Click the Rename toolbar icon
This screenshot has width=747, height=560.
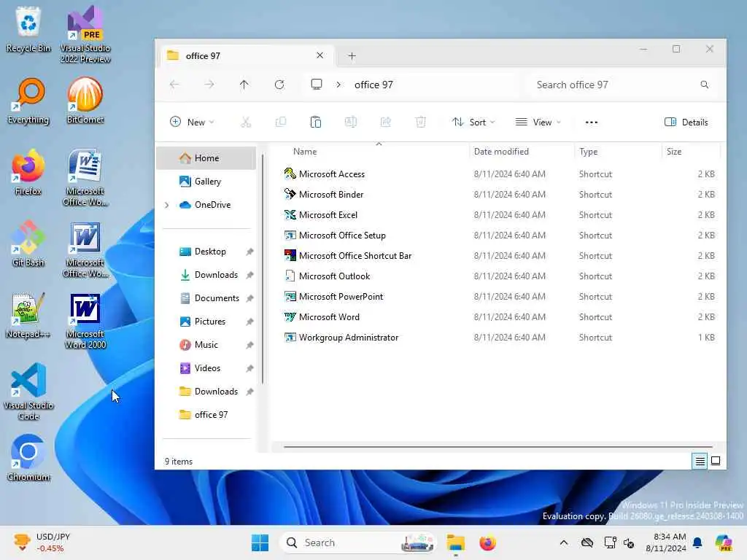(351, 122)
